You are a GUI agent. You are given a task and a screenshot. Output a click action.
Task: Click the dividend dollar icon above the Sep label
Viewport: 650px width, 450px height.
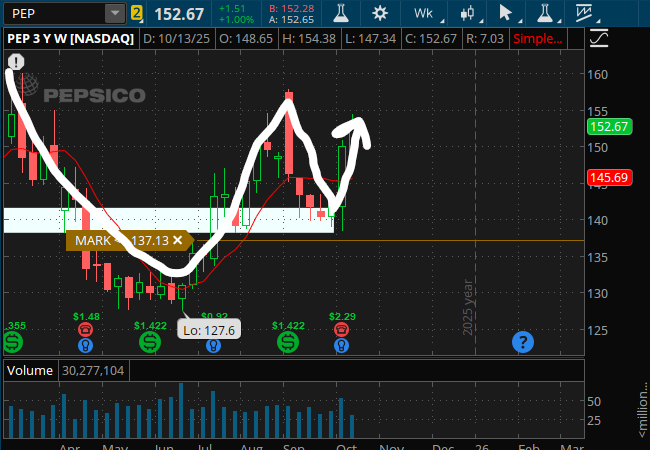pos(288,342)
